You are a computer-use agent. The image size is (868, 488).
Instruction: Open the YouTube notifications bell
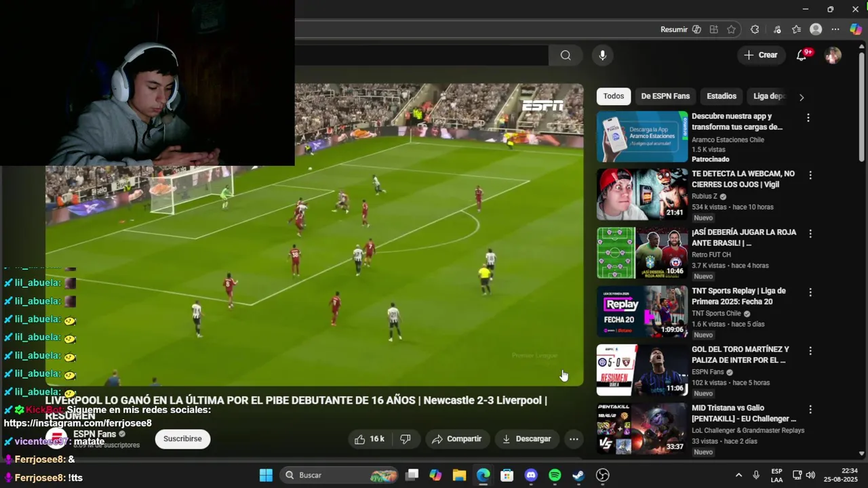[x=802, y=56]
